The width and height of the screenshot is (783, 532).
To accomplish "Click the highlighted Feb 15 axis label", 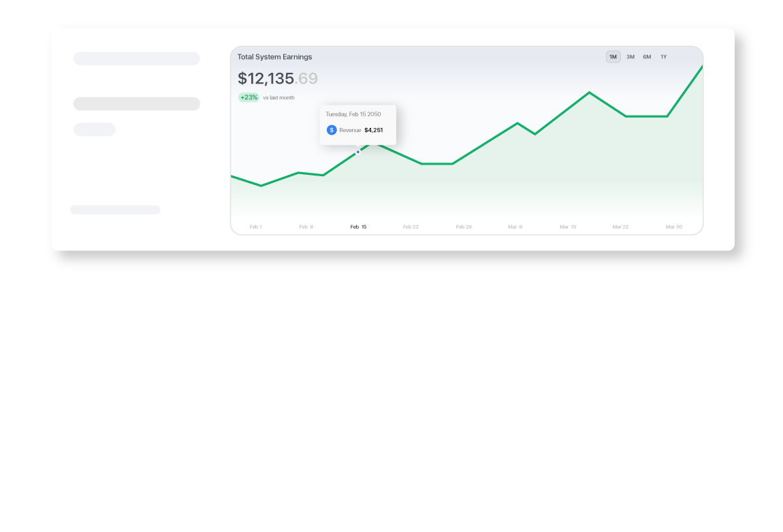I will (358, 227).
